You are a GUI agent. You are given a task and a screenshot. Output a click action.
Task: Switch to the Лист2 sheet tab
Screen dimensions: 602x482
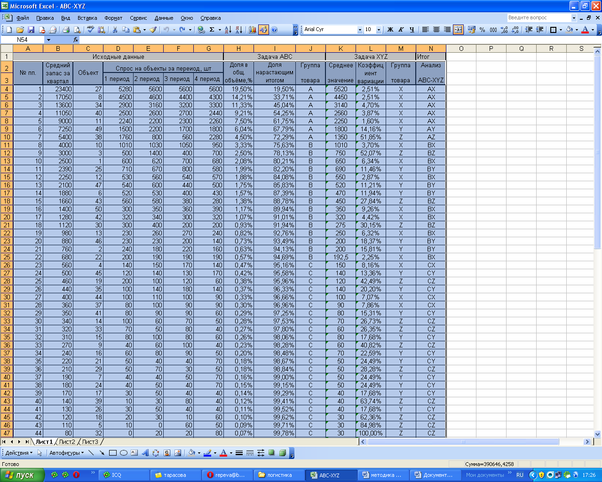[66, 441]
